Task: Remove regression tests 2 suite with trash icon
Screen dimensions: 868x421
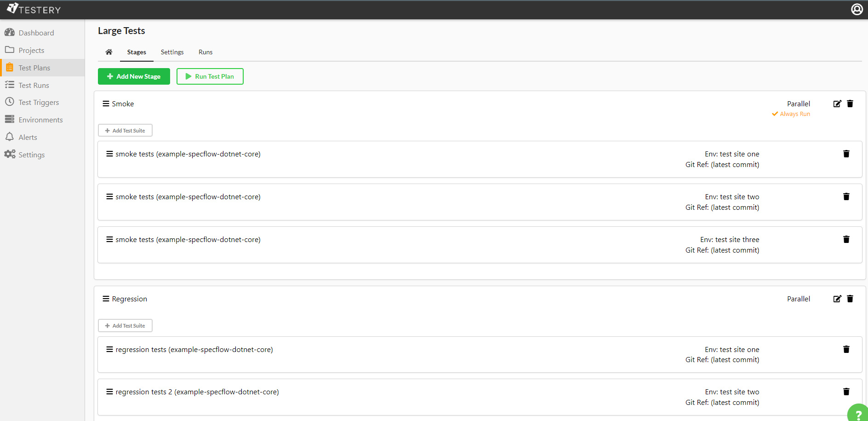Action: (846, 391)
